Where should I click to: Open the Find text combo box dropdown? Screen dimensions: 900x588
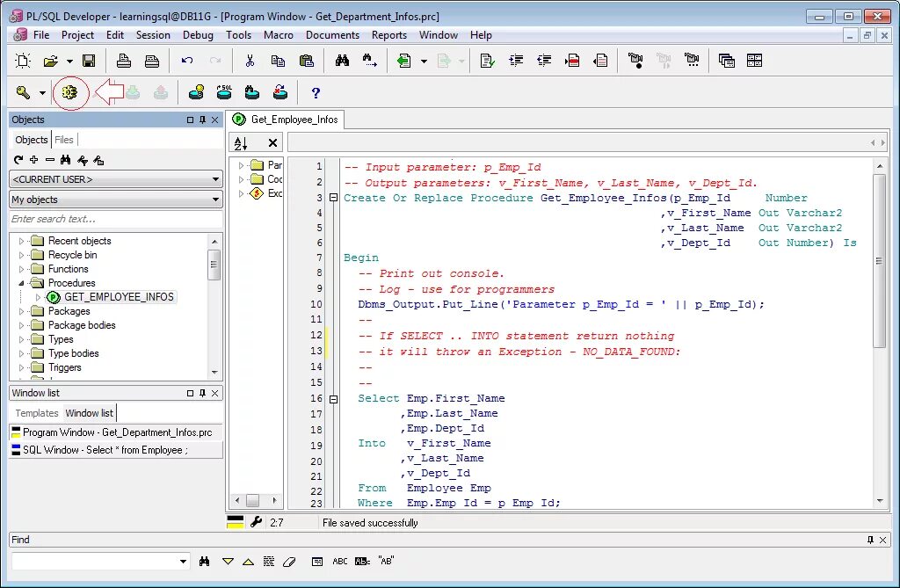pos(183,561)
